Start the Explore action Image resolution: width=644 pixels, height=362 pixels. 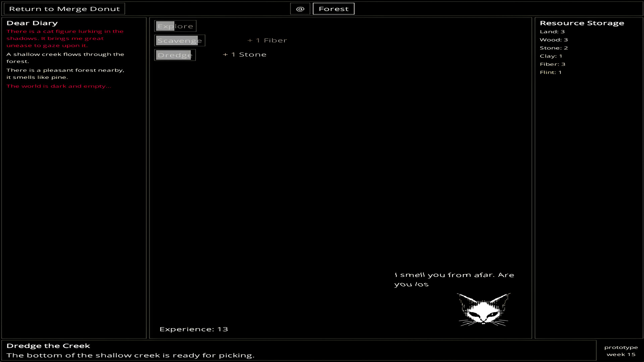(x=175, y=26)
